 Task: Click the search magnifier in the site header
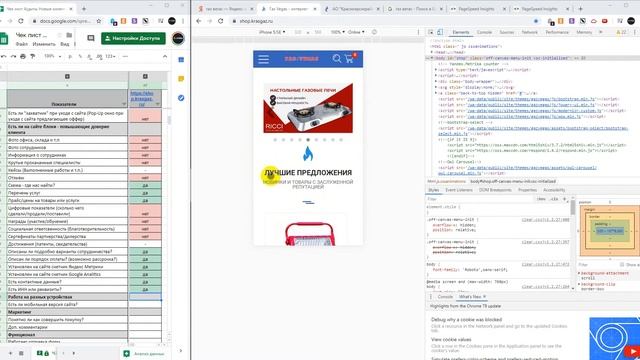[x=336, y=59]
